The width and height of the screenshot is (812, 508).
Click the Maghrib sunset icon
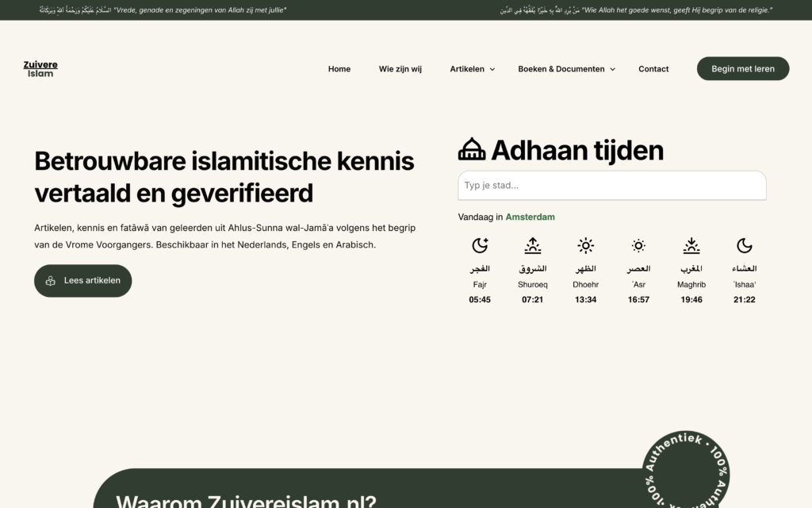[x=691, y=245]
